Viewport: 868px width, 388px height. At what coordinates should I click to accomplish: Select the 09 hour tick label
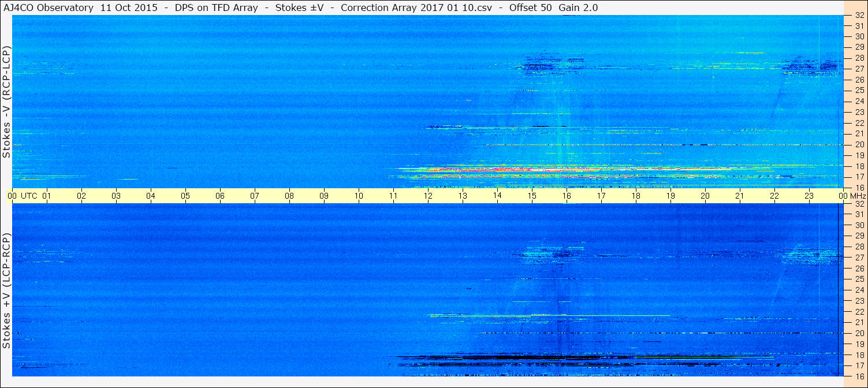(324, 196)
